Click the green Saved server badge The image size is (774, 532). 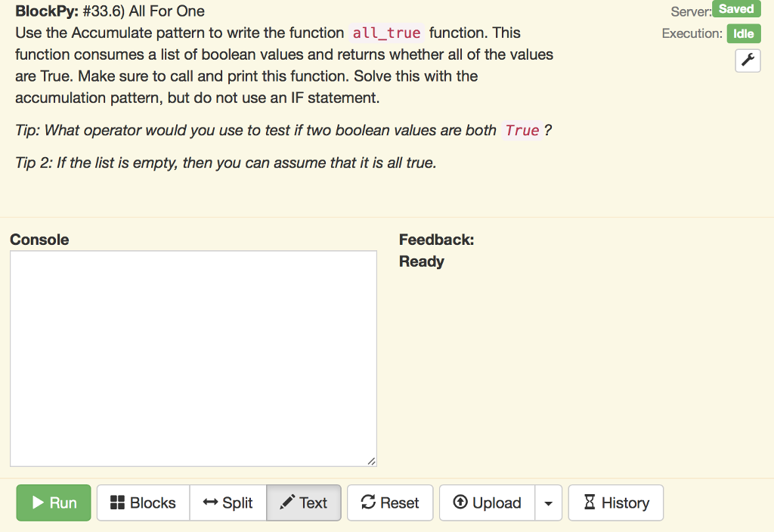(736, 9)
